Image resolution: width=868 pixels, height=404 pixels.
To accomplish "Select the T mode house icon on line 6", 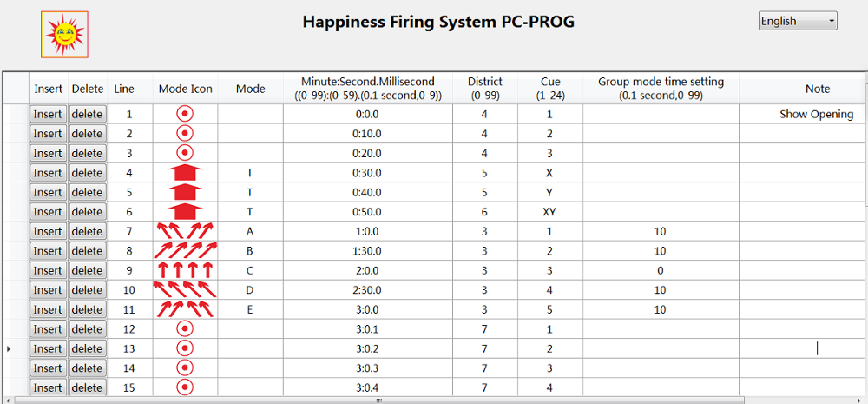I will pos(185,212).
